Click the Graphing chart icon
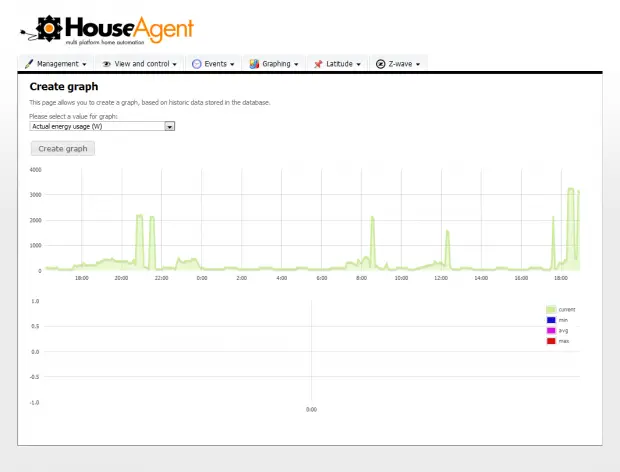 point(254,64)
